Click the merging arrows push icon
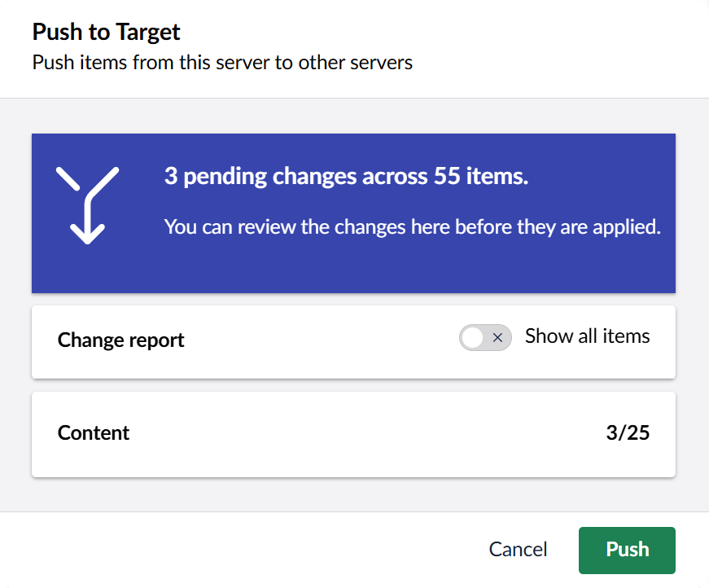This screenshot has width=709, height=588. (x=88, y=204)
